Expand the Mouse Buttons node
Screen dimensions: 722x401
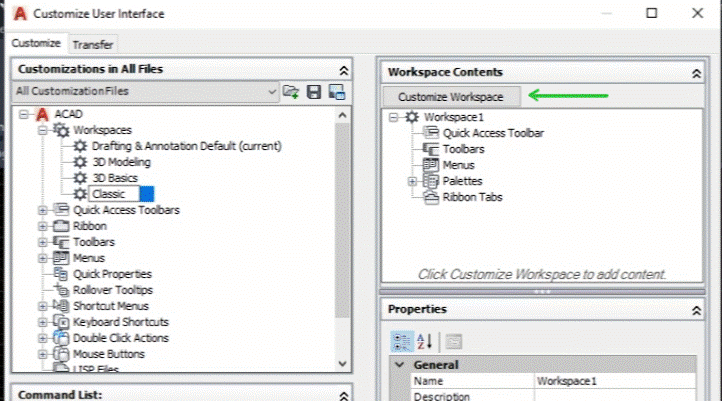(42, 355)
